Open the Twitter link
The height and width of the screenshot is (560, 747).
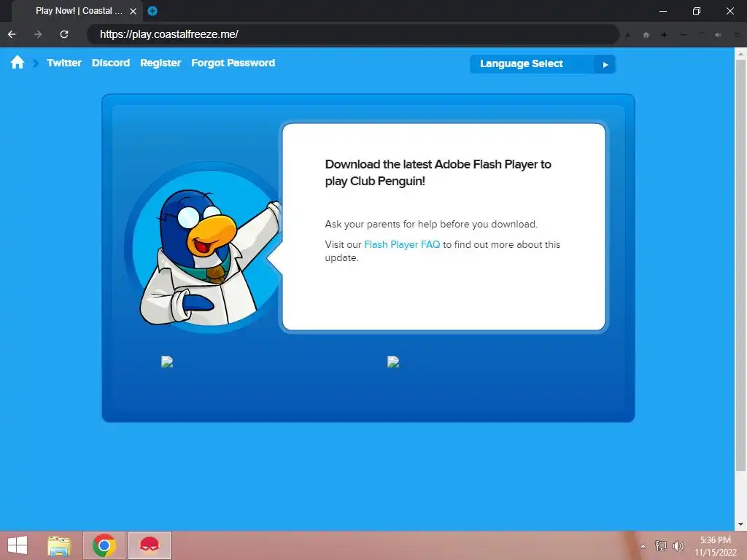point(64,63)
